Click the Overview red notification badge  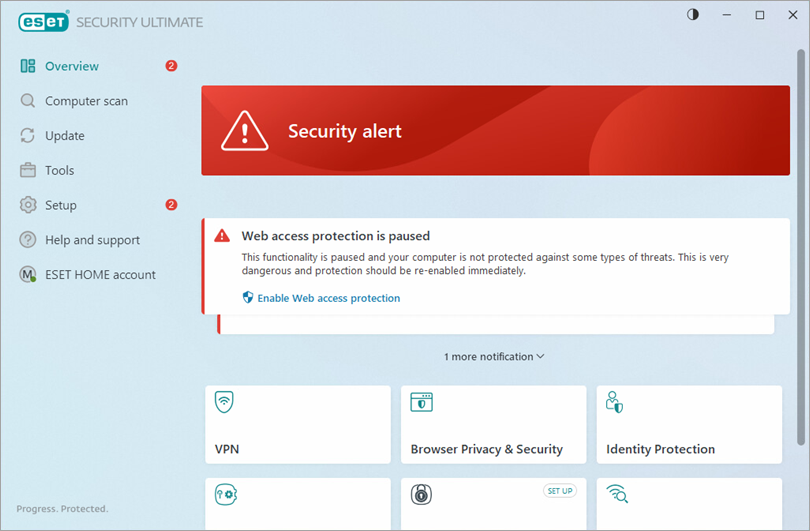click(171, 66)
